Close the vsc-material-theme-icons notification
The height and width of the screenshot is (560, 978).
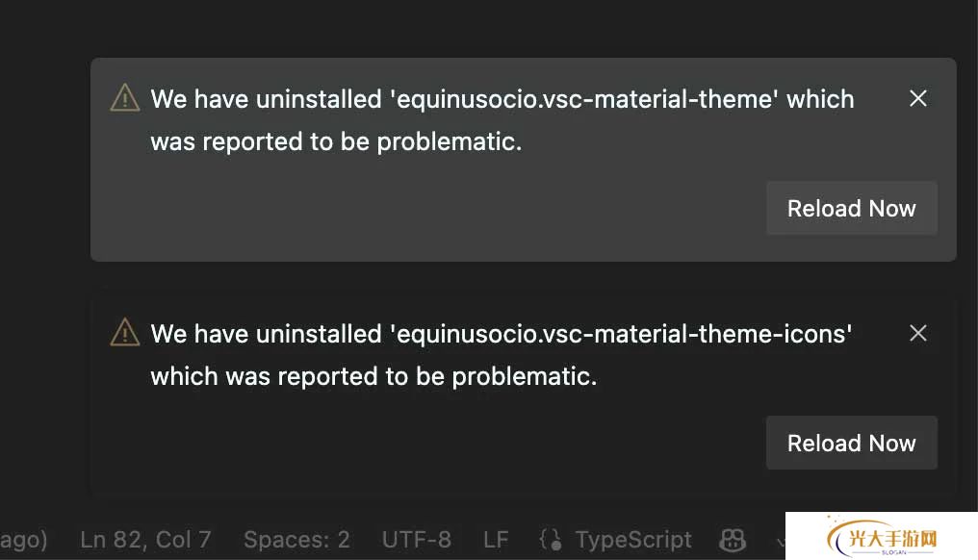[x=918, y=333]
